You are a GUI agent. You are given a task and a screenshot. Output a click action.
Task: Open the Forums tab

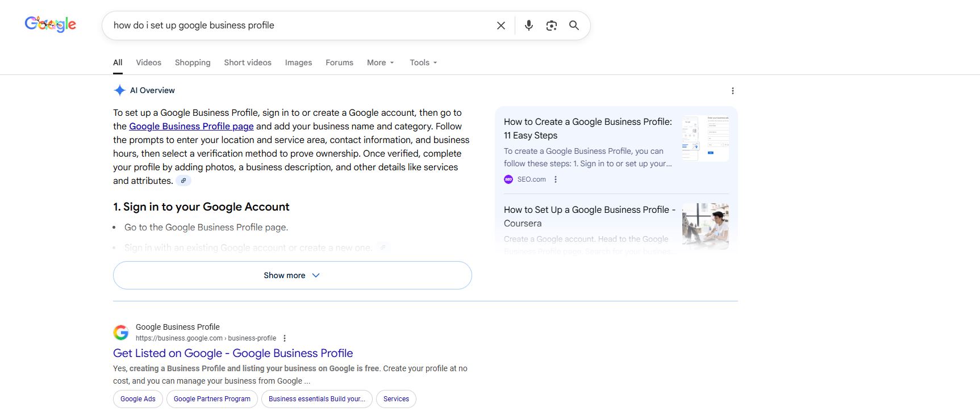(339, 62)
